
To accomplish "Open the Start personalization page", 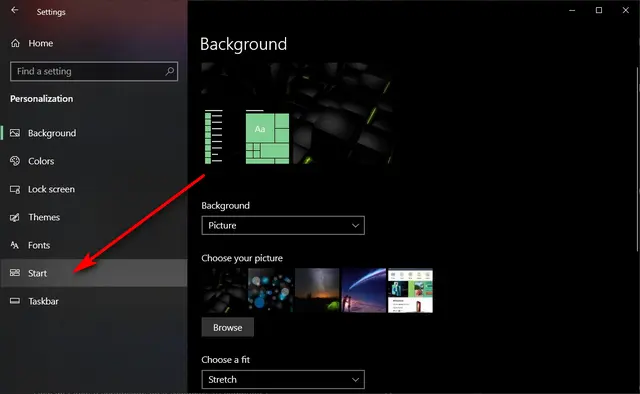I will click(x=94, y=273).
